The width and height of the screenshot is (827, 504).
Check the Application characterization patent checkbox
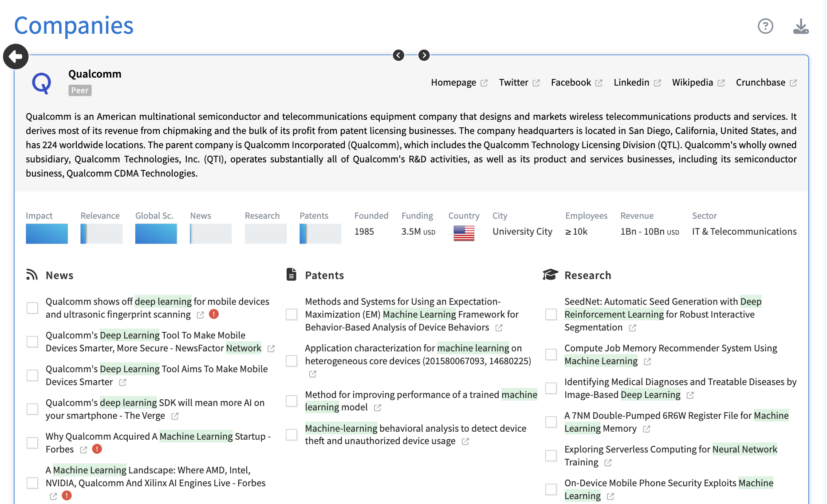pyautogui.click(x=291, y=361)
